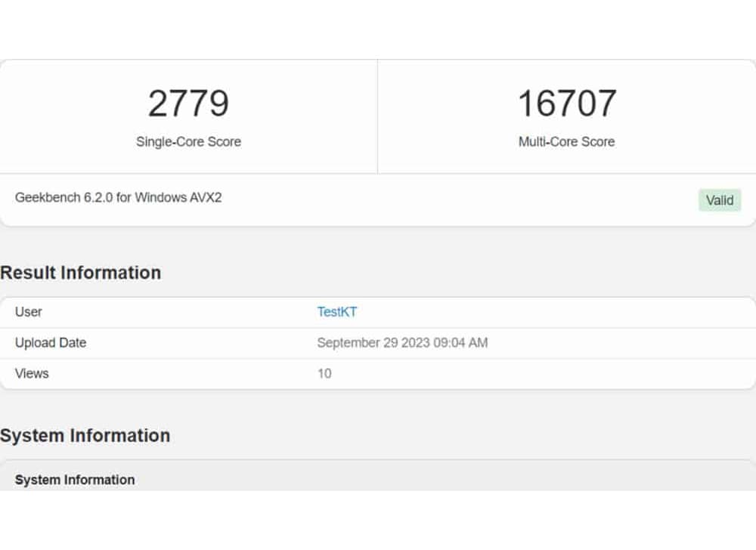
Task: Click the User row label
Action: (x=29, y=312)
